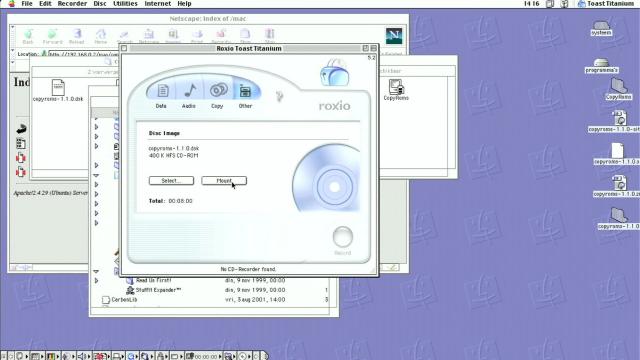Screen dimensions: 640x360
Task: Select the Other tab icon in Toast
Action: [245, 91]
